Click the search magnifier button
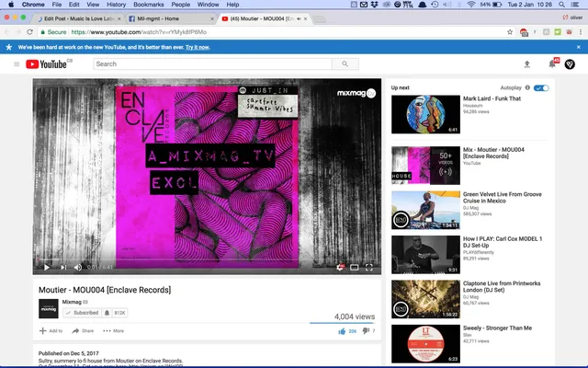588x368 pixels. tap(345, 64)
